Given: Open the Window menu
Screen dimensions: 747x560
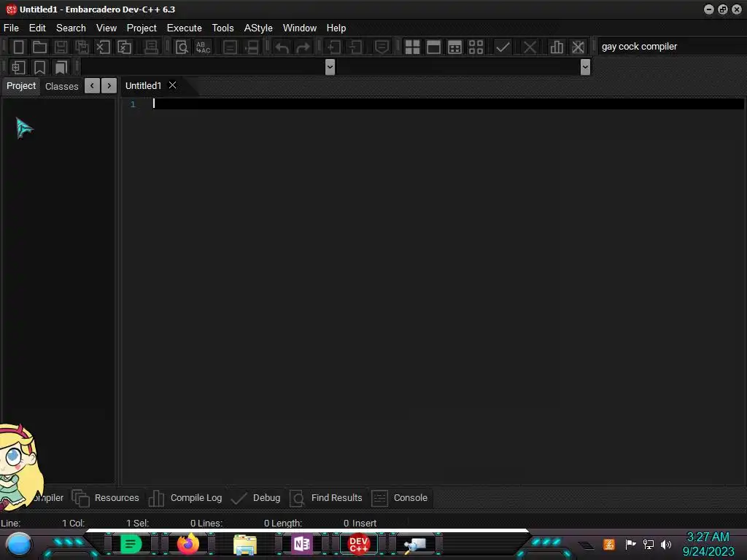Looking at the screenshot, I should [300, 28].
